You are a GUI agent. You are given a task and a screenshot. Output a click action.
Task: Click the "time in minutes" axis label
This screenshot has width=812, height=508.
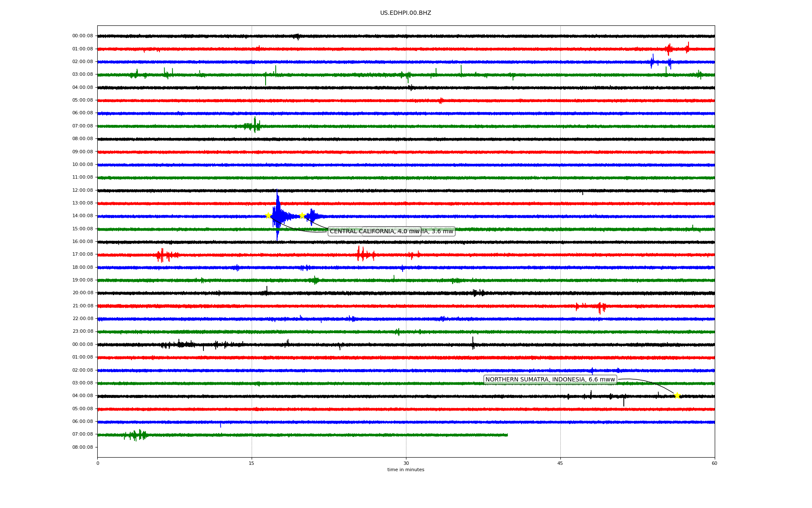pos(406,470)
